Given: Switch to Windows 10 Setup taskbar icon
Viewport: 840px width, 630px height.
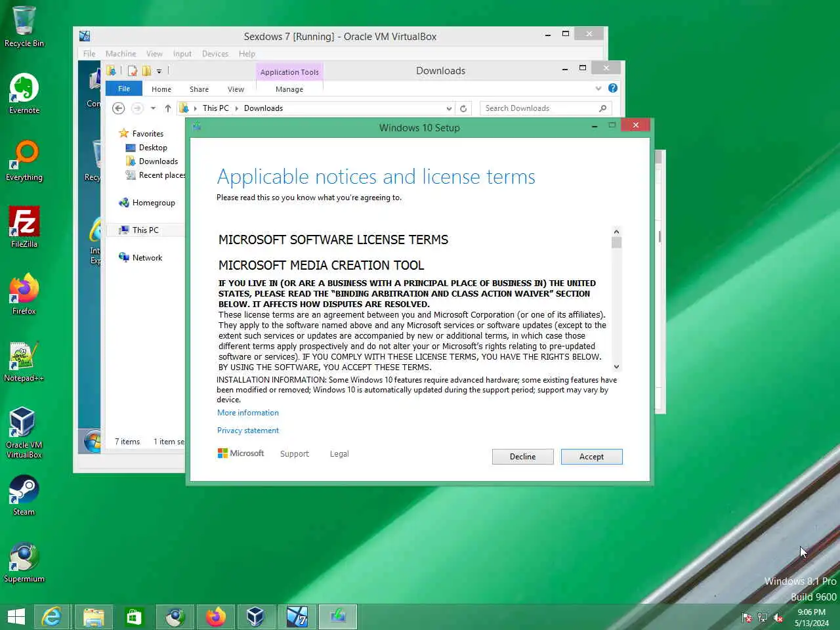Looking at the screenshot, I should tap(338, 617).
